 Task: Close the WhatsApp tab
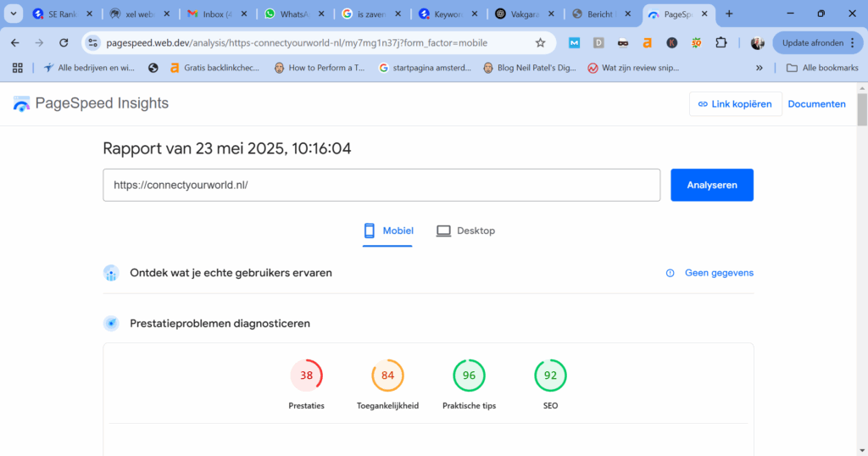click(x=321, y=14)
